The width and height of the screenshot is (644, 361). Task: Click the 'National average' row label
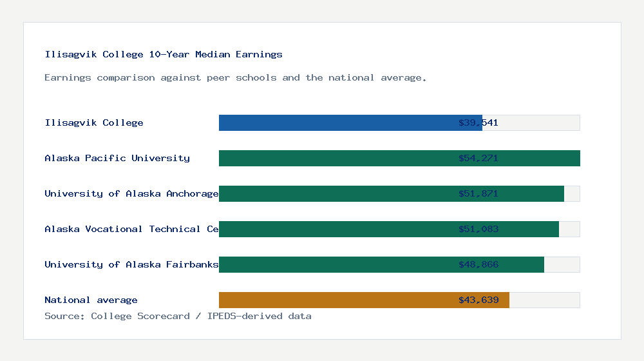coord(91,300)
